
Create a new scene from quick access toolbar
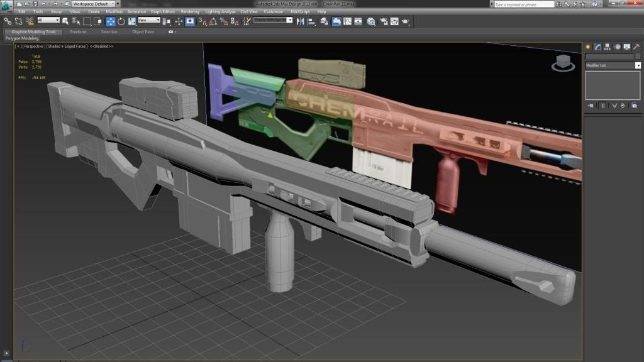(19, 4)
